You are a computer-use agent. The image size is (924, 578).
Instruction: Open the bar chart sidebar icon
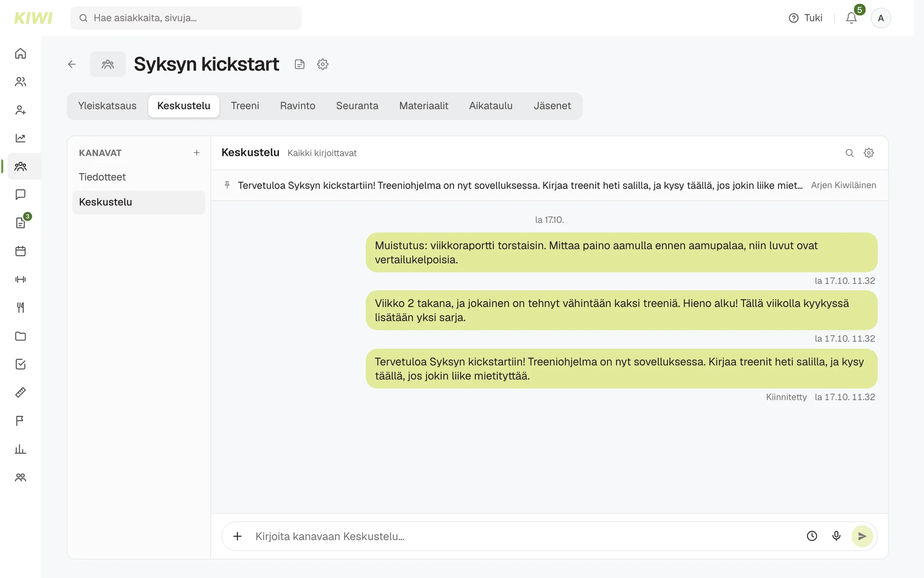(x=20, y=449)
